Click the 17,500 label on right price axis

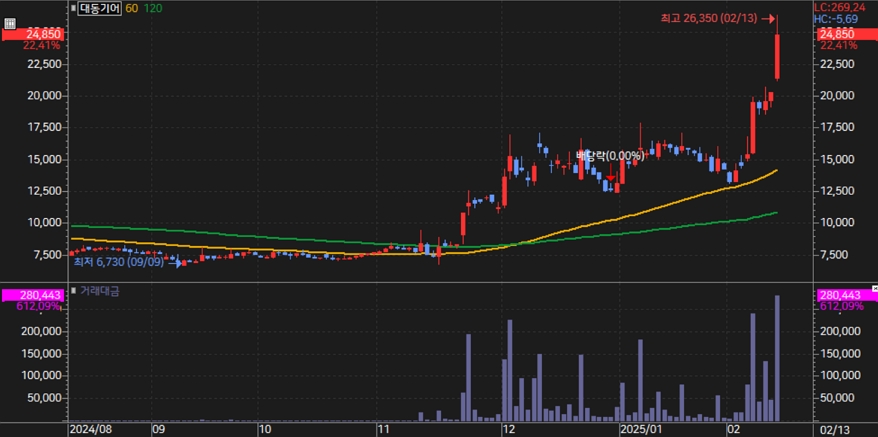coord(838,127)
